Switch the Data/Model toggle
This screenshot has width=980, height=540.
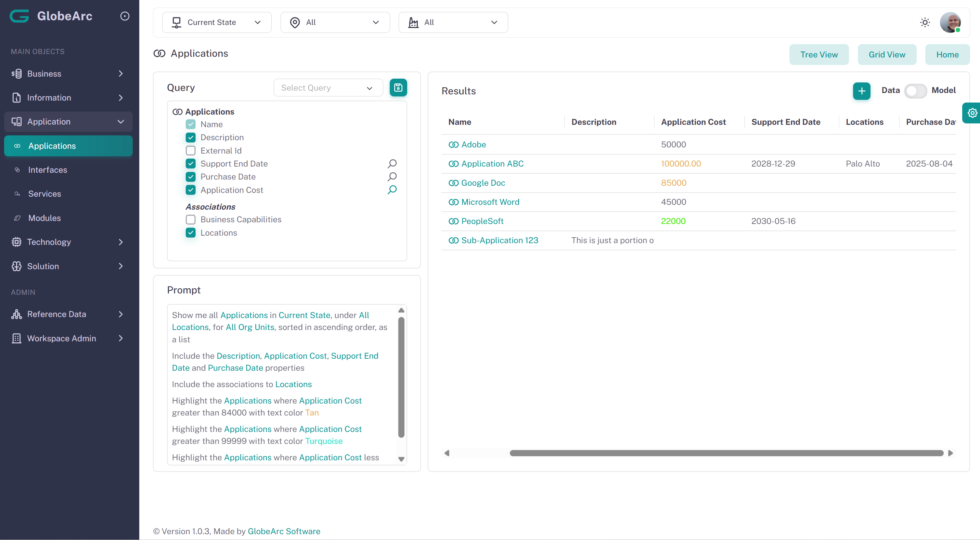pyautogui.click(x=915, y=91)
